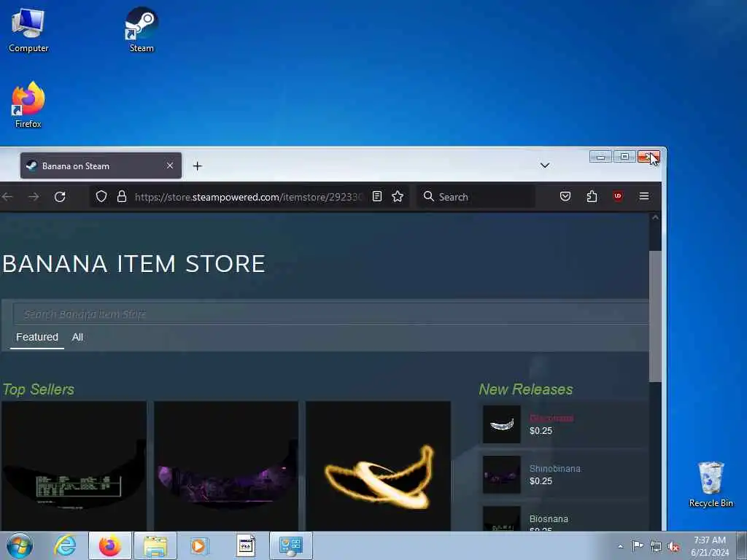Switch to Firefox in the taskbar

coord(110,545)
